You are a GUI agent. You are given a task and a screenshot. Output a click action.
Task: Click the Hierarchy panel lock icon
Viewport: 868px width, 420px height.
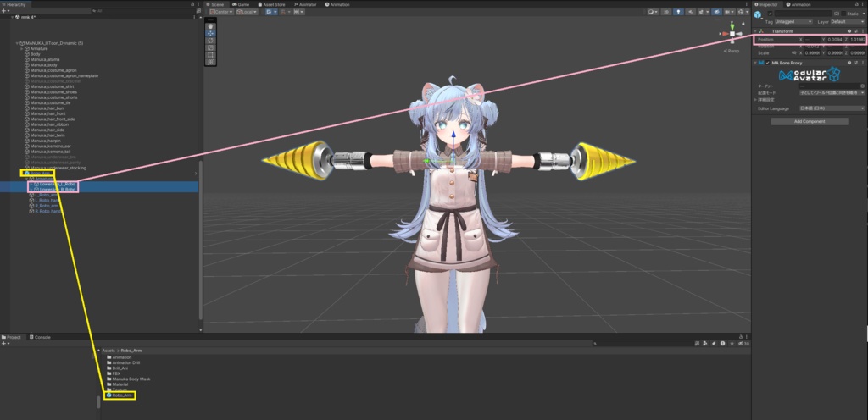193,4
